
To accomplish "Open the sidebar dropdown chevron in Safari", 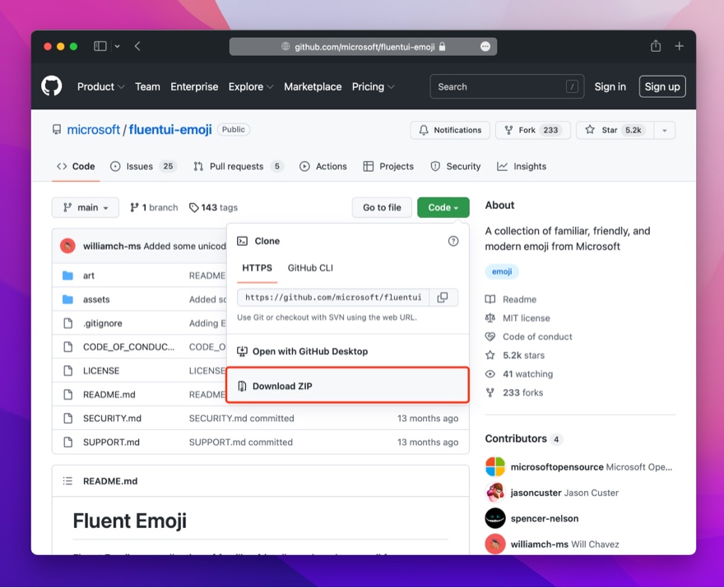I will click(118, 46).
